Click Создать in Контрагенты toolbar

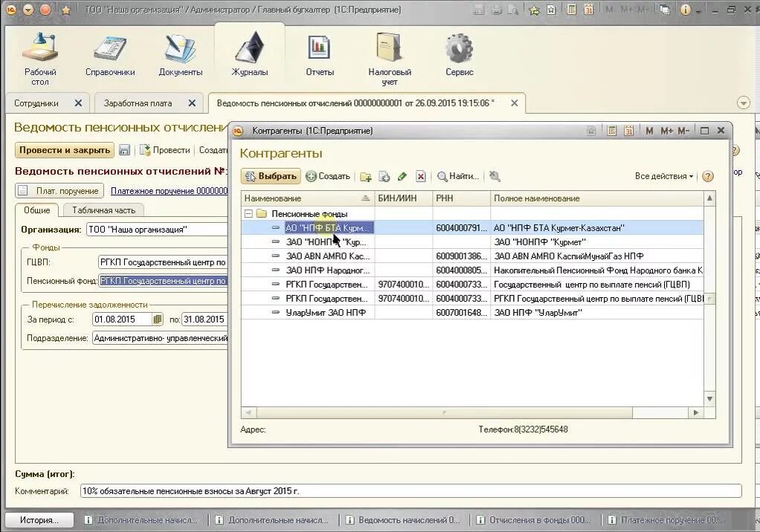pyautogui.click(x=328, y=176)
